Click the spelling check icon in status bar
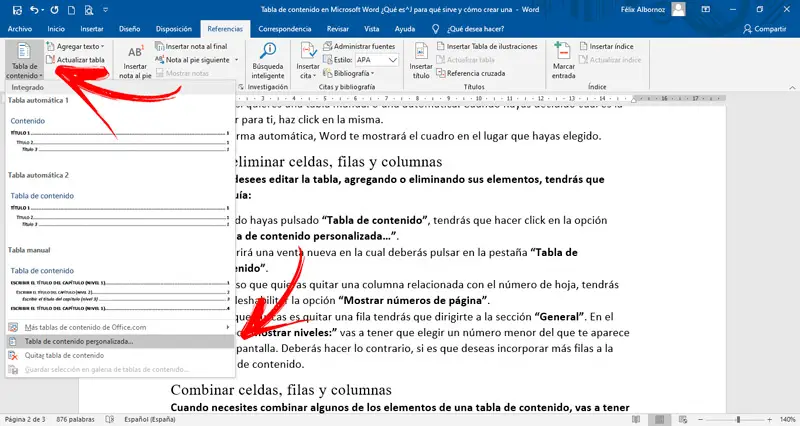800x426 pixels. tap(110, 419)
